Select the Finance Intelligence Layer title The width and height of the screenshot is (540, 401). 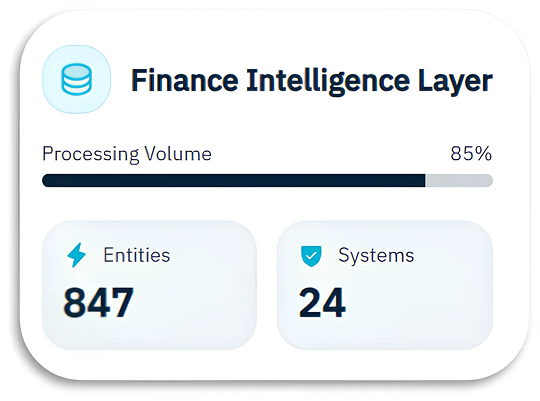point(312,81)
